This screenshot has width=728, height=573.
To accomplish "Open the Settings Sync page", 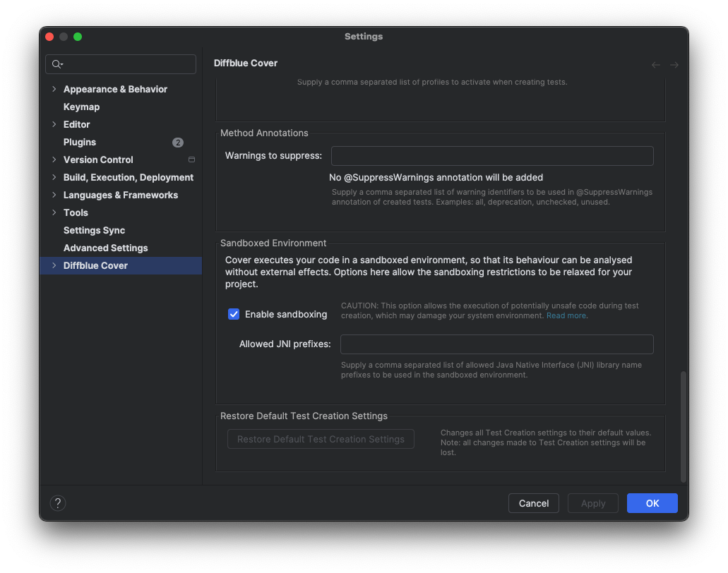I will [94, 231].
